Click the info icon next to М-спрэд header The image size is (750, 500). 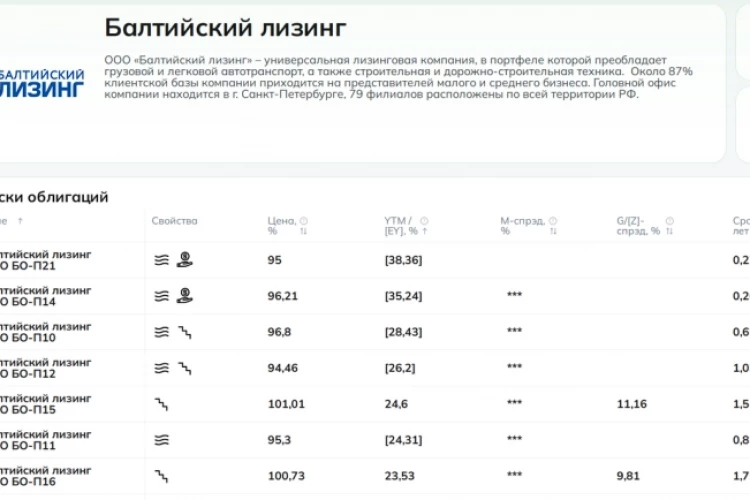[x=553, y=221]
